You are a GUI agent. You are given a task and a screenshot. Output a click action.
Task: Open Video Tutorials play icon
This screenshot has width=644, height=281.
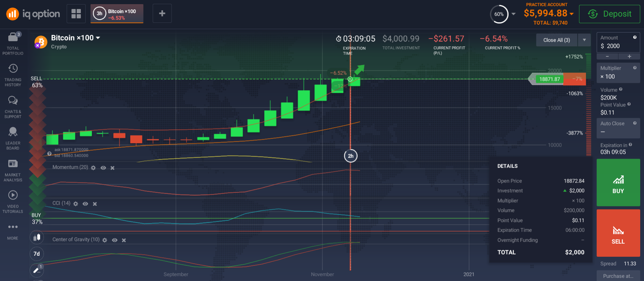[x=13, y=195]
